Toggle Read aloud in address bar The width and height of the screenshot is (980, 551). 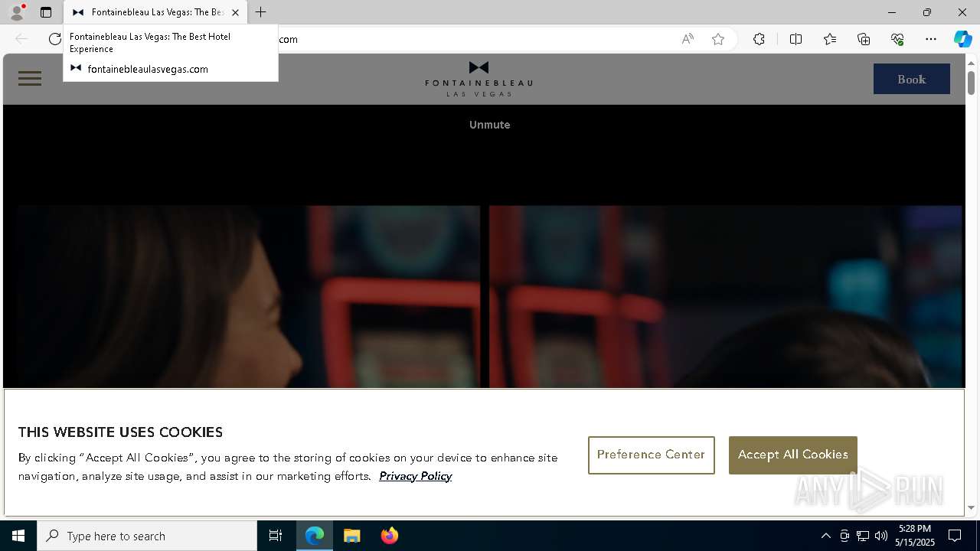click(x=688, y=39)
